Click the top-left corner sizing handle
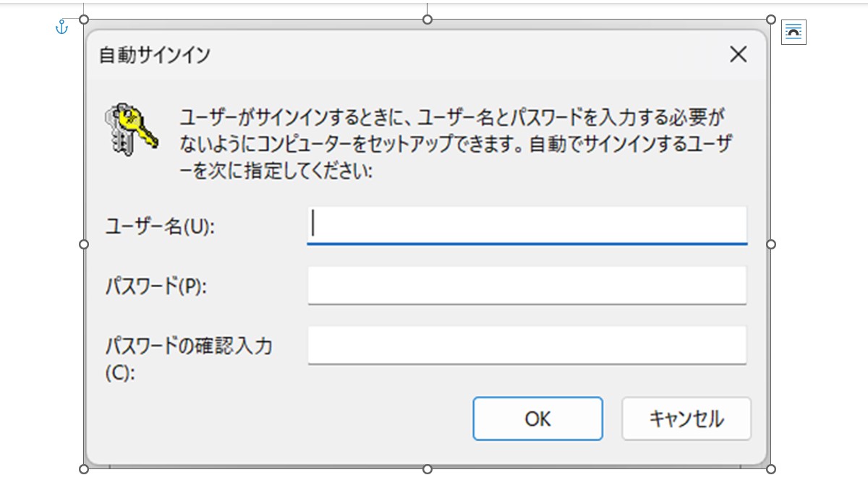868x488 pixels. coord(84,20)
